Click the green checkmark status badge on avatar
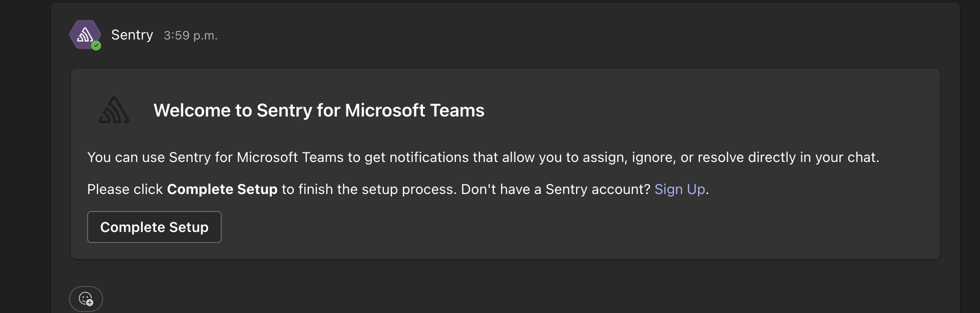This screenshot has height=313, width=980. point(96,46)
